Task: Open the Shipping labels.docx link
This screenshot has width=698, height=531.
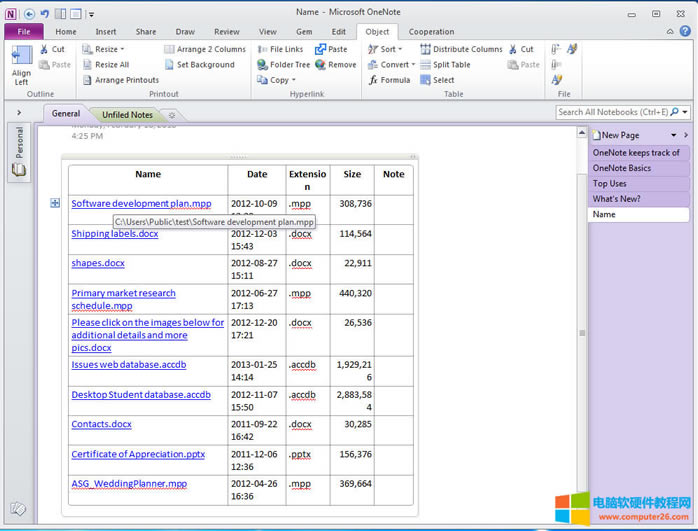Action: point(114,234)
